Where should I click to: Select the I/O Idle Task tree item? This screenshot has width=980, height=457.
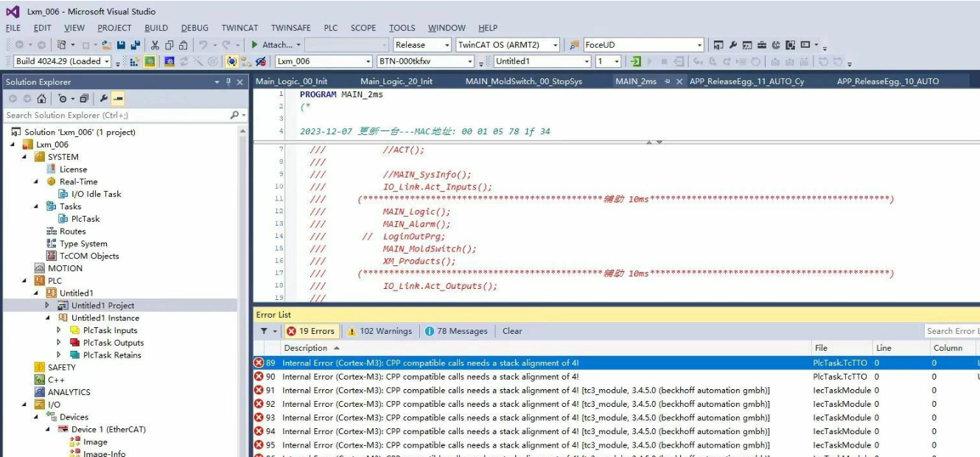click(x=96, y=194)
